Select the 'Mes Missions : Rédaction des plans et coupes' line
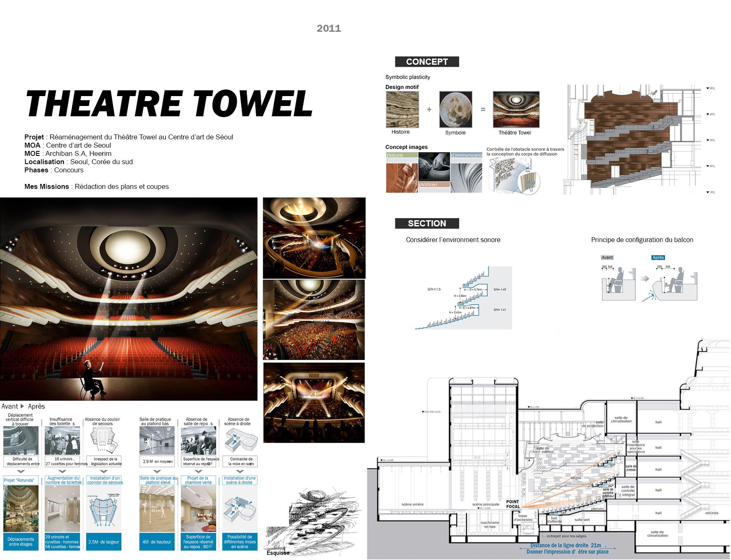 pyautogui.click(x=97, y=186)
